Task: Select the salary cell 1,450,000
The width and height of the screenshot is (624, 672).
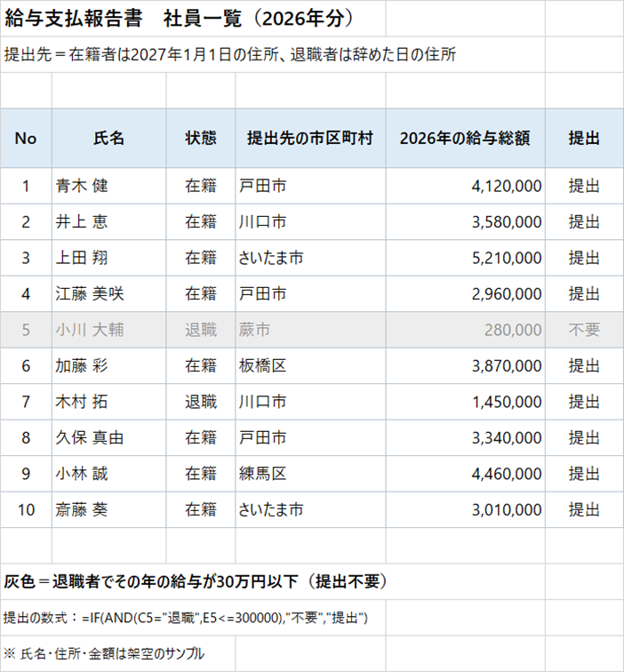Action: tap(466, 402)
